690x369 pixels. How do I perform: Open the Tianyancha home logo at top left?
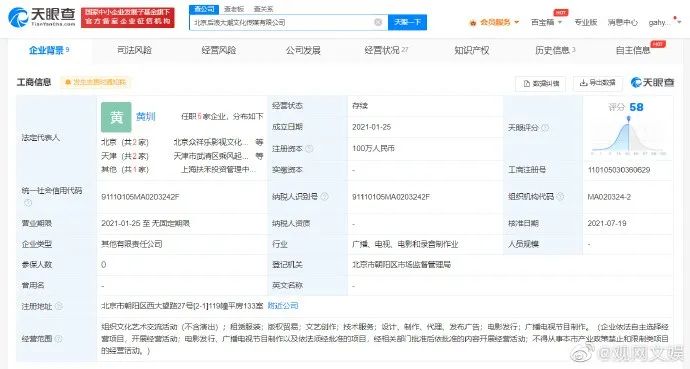click(42, 17)
